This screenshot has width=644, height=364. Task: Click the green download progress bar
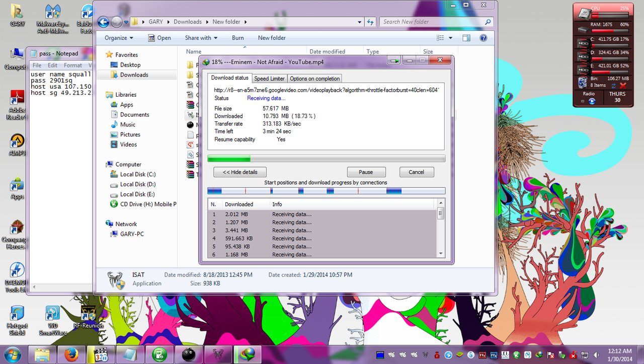click(326, 159)
